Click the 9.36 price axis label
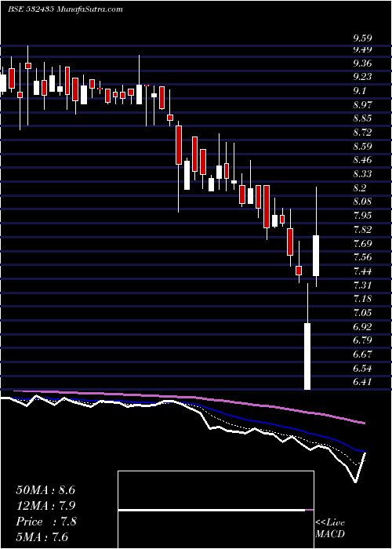 pyautogui.click(x=362, y=63)
